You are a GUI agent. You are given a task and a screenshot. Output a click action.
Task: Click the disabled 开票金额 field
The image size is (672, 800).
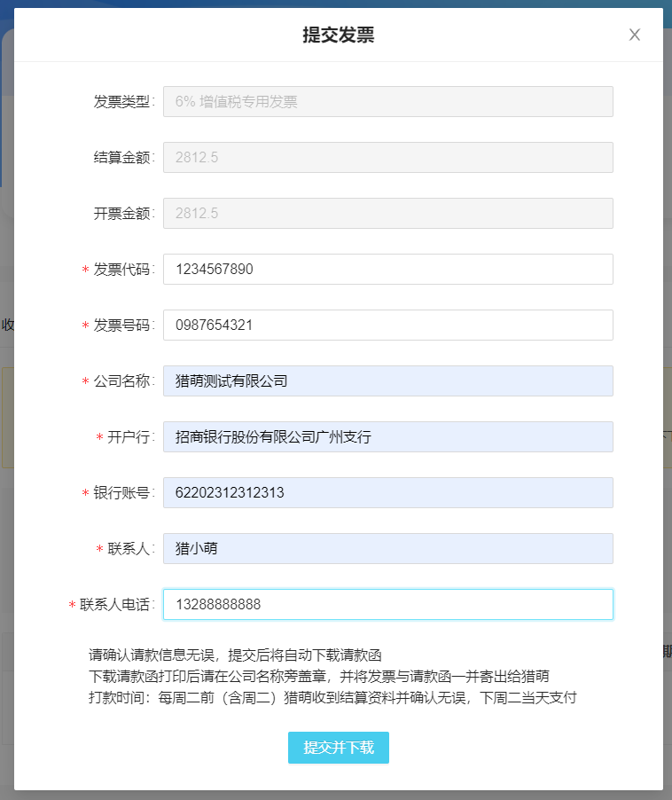click(x=388, y=213)
